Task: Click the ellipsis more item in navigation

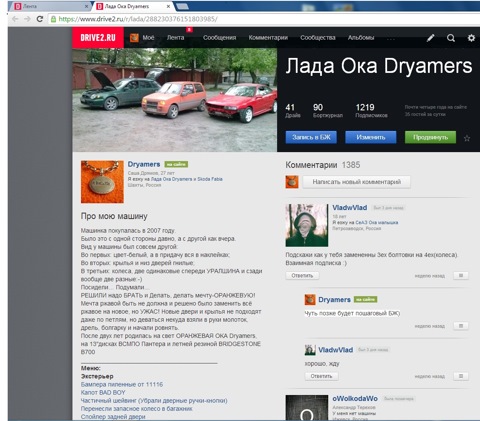Action: click(391, 39)
